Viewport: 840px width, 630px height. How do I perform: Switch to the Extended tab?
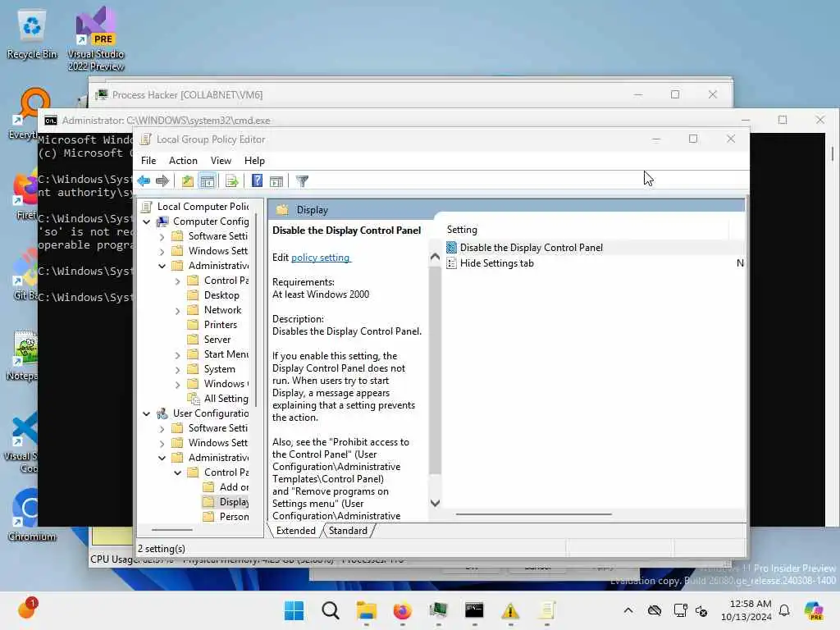[x=295, y=531]
